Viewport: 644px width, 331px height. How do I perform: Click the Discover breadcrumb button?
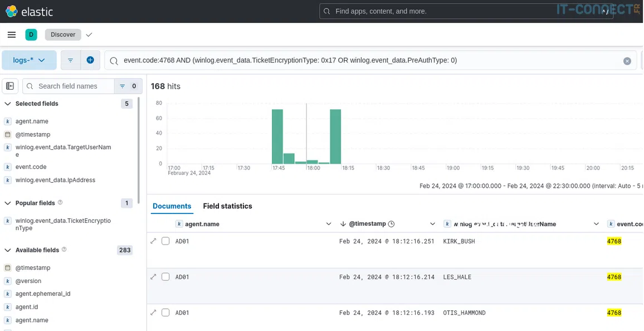click(x=63, y=35)
